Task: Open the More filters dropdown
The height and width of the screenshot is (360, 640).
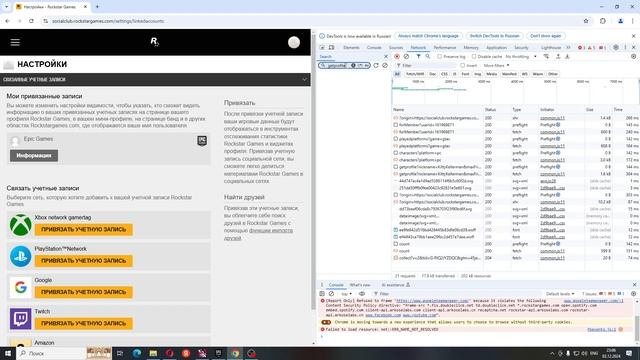Action: click(496, 65)
